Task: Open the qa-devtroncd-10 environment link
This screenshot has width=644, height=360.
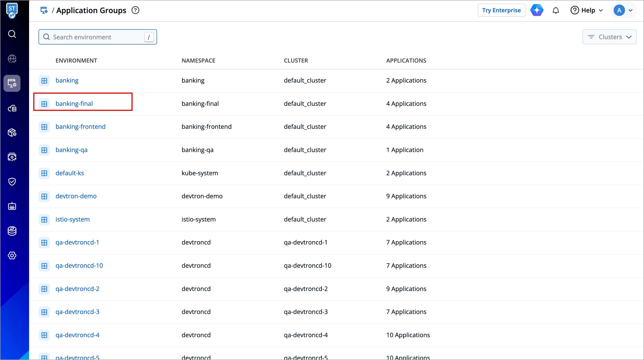Action: pos(79,266)
